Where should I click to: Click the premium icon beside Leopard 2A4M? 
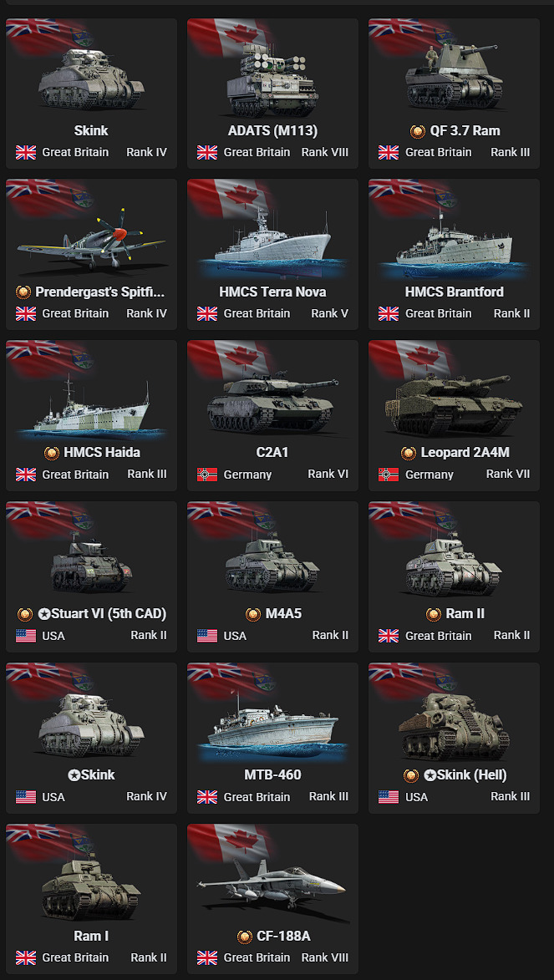(409, 453)
